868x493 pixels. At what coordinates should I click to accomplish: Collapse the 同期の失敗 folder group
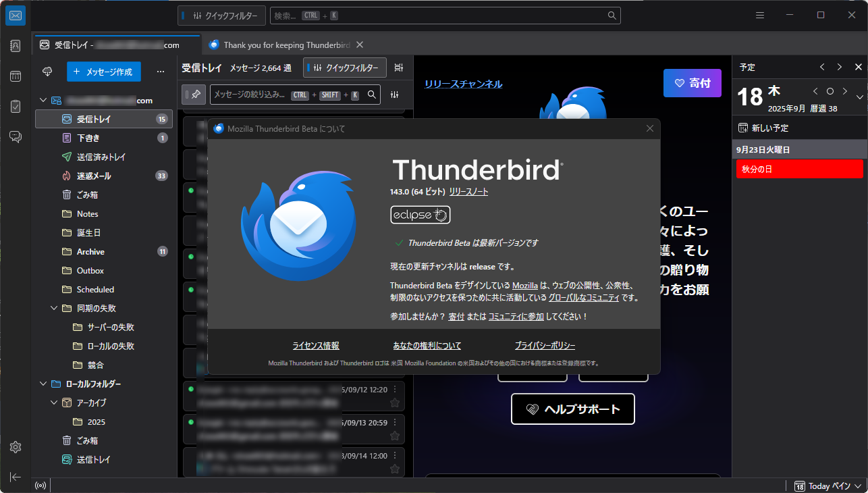point(54,308)
